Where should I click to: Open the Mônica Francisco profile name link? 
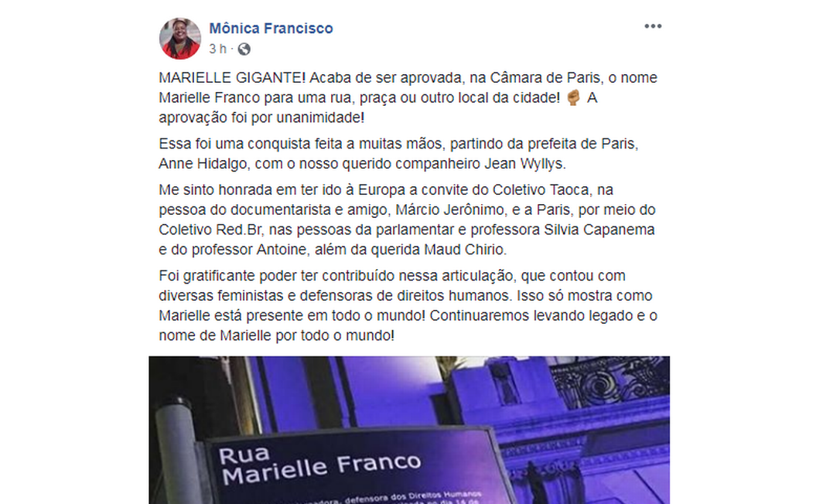[271, 29]
